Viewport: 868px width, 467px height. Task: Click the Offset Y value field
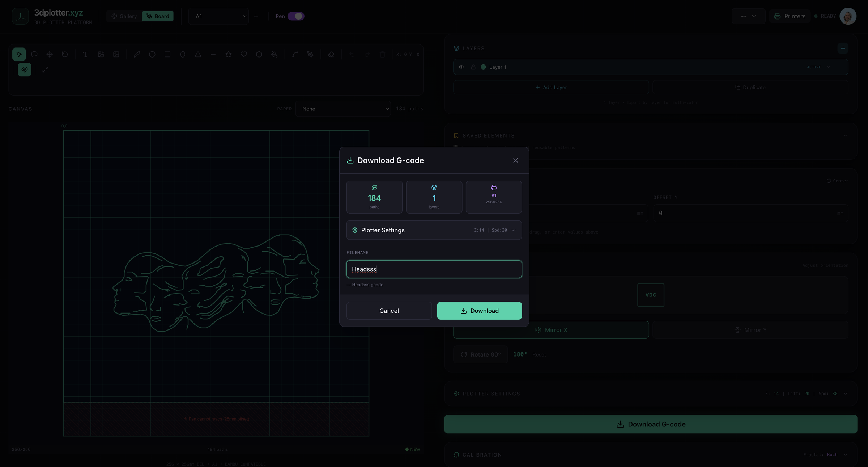click(x=751, y=213)
